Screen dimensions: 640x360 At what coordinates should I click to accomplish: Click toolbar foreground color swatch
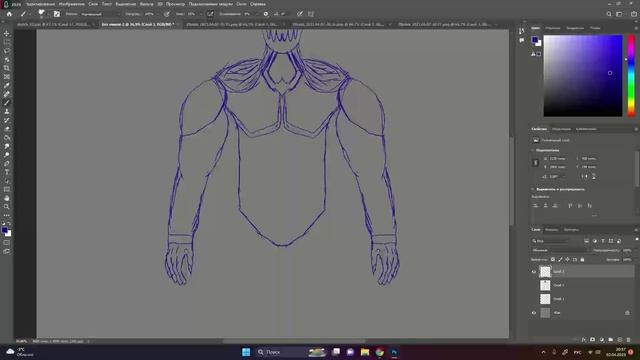pyautogui.click(x=4, y=231)
